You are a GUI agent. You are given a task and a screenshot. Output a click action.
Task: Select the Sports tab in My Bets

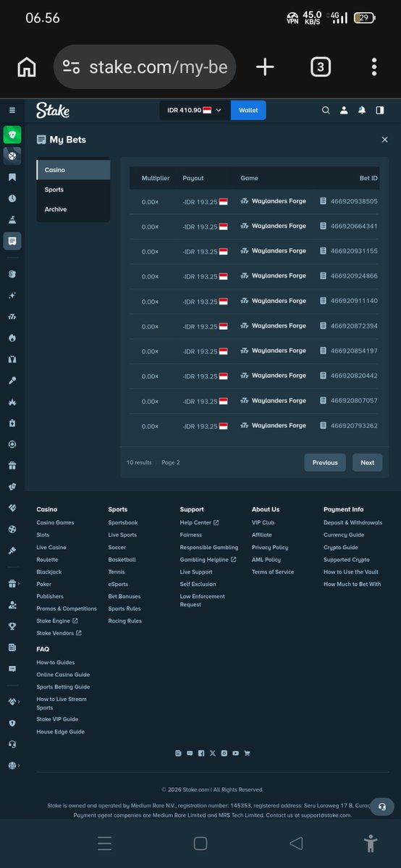tap(73, 190)
